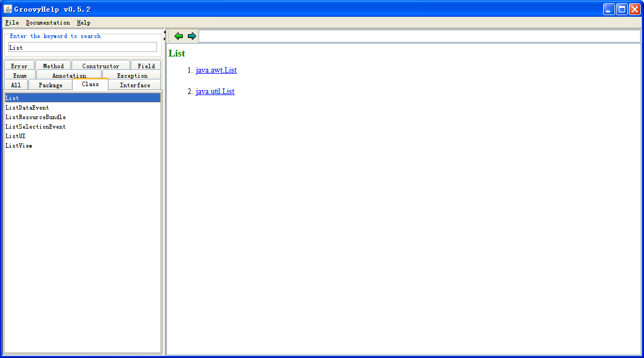
Task: Open the java.awt.List link
Action: tap(216, 70)
